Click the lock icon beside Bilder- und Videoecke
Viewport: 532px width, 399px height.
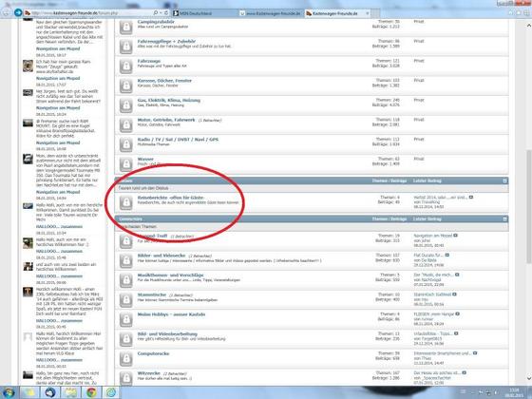click(126, 261)
